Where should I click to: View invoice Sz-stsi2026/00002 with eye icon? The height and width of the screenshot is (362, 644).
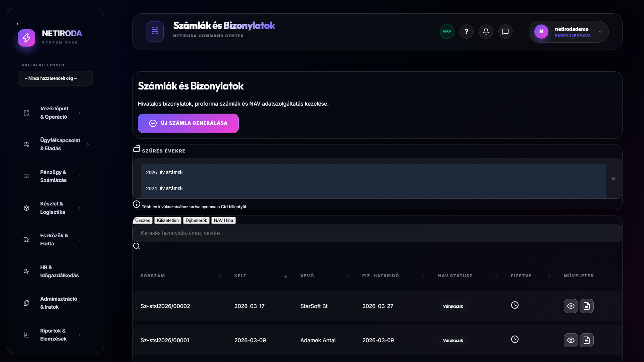(571, 306)
